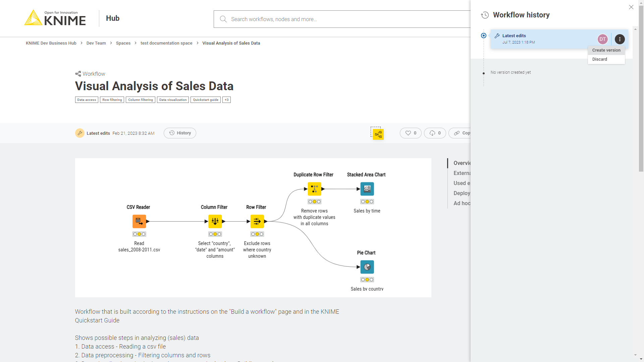Click the copy link icon
This screenshot has height=362, width=644.
coord(457,133)
